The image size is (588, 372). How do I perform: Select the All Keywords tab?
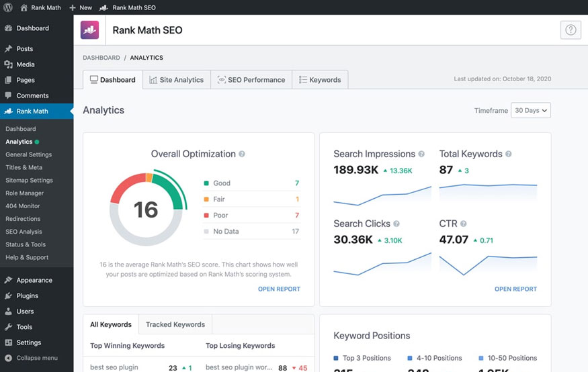pyautogui.click(x=111, y=324)
